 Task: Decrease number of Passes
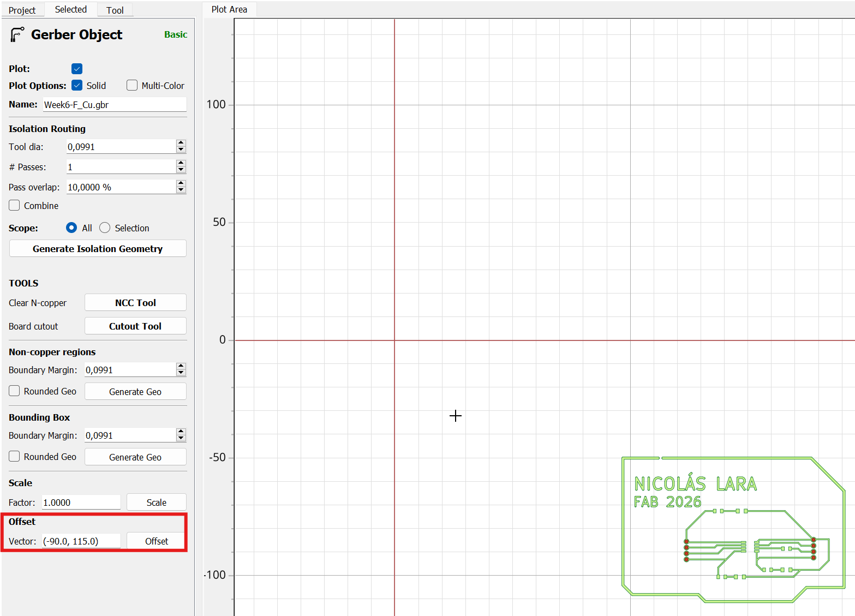point(181,170)
